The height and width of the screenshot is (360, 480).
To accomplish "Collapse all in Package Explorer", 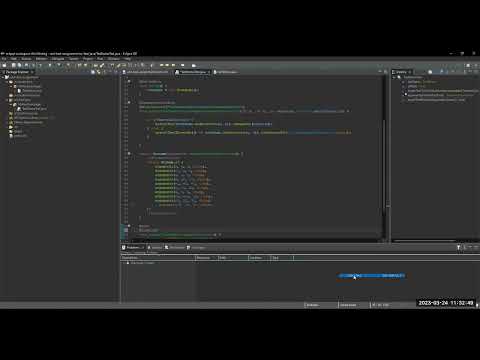I will [93, 72].
